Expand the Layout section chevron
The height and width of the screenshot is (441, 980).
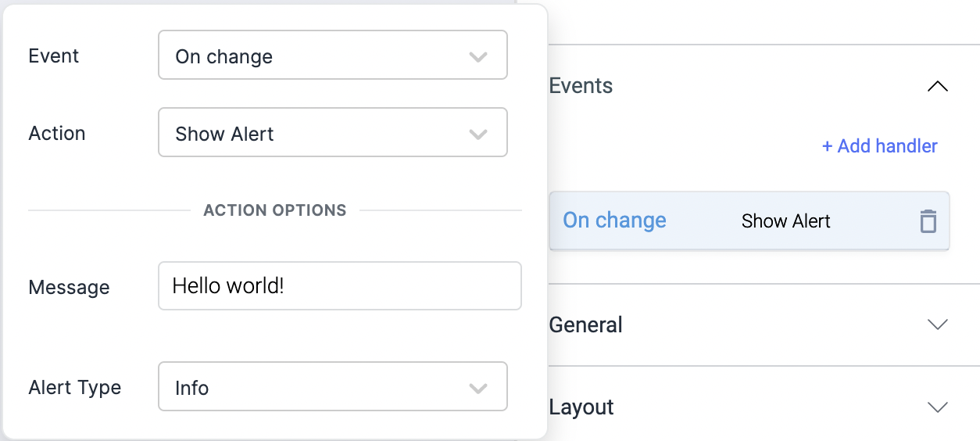[937, 407]
